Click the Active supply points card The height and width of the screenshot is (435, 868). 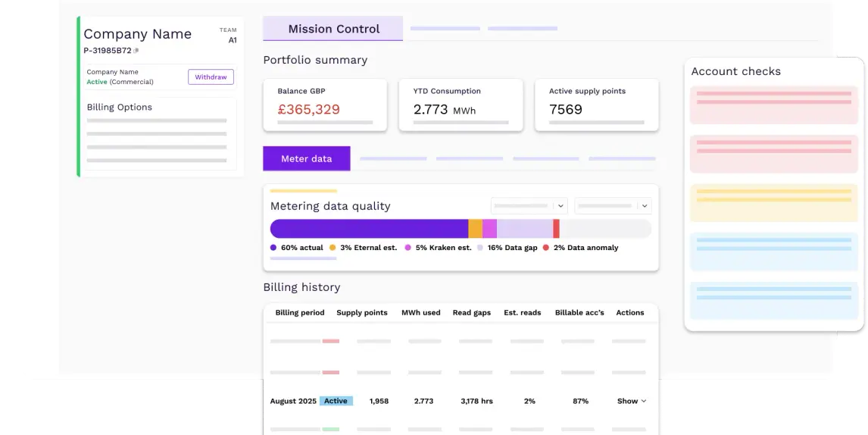tap(596, 105)
